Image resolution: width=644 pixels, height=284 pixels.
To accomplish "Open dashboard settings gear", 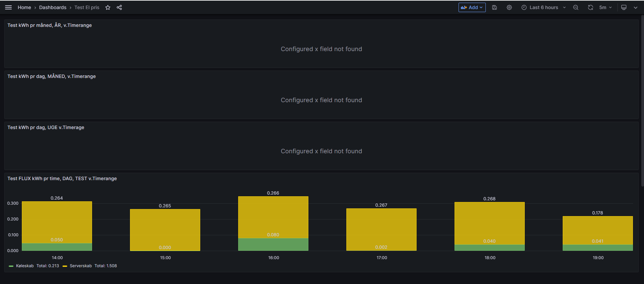I will 509,7.
